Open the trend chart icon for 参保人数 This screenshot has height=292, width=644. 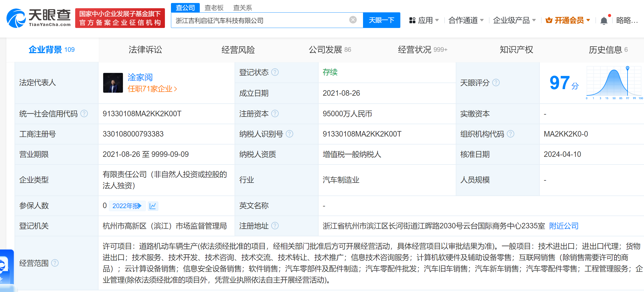coord(153,206)
